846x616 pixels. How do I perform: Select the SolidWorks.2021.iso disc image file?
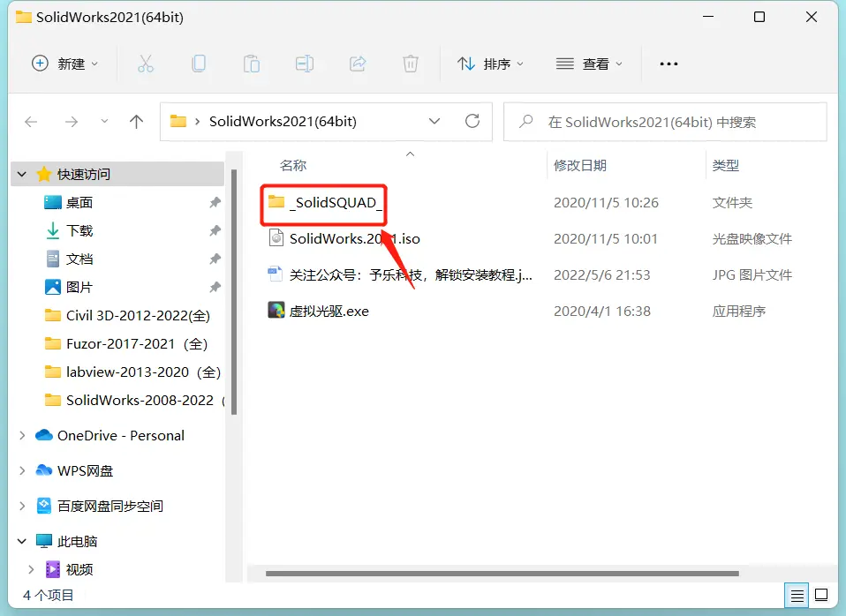344,238
